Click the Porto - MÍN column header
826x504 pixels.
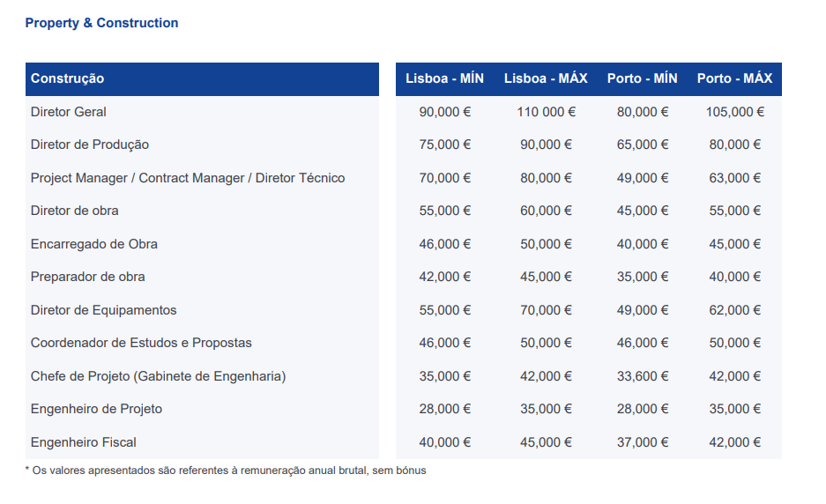coord(642,78)
